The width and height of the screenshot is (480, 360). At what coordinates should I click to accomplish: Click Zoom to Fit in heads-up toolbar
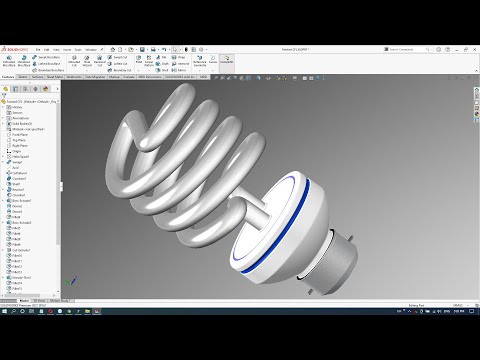click(216, 78)
